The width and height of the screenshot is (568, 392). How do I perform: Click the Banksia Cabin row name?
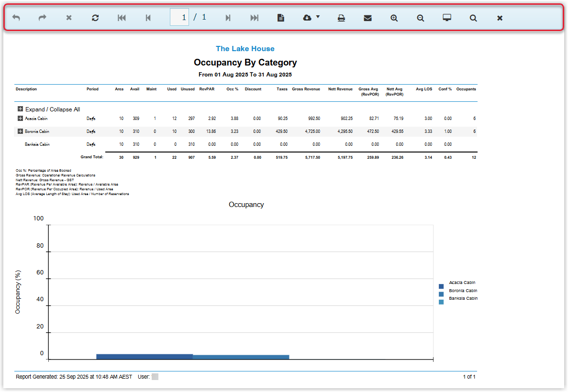pyautogui.click(x=37, y=144)
